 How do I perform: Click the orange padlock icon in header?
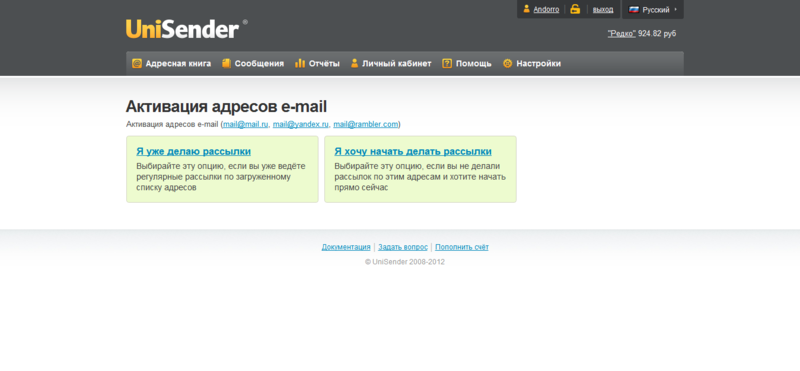[575, 9]
